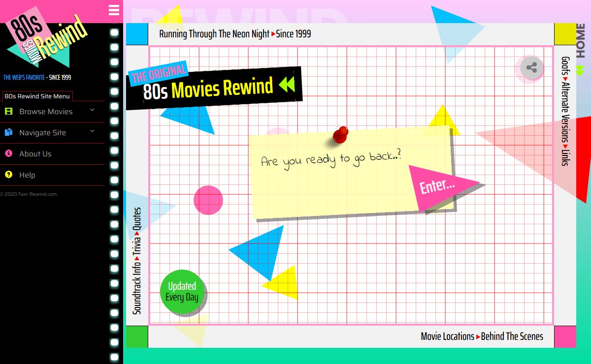This screenshot has width=591, height=364.
Task: Click the share icon button
Action: coord(531,68)
